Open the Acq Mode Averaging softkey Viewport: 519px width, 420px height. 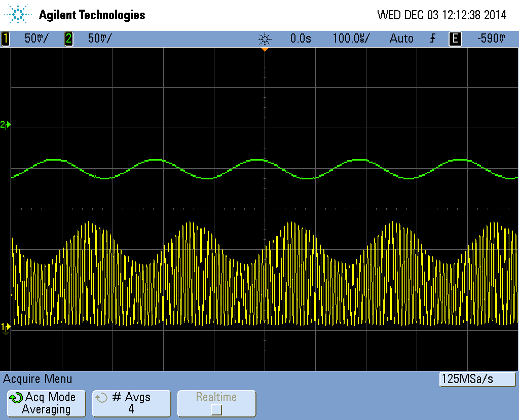(x=46, y=403)
